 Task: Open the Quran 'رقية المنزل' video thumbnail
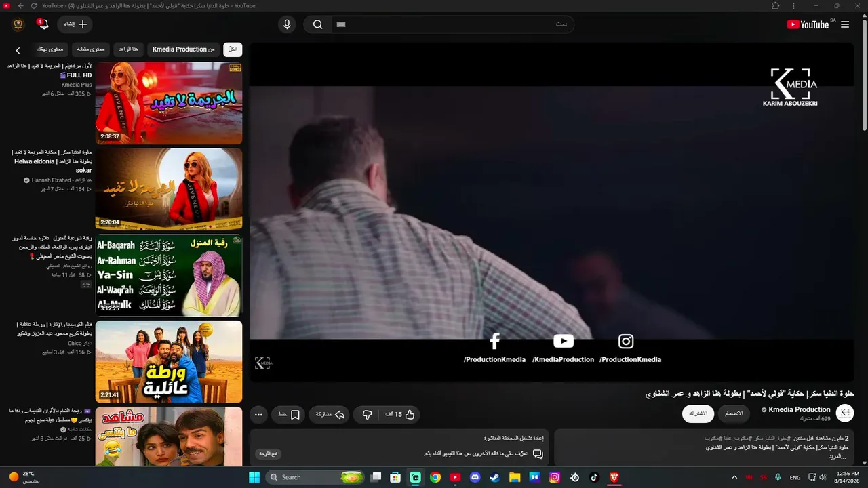click(169, 275)
